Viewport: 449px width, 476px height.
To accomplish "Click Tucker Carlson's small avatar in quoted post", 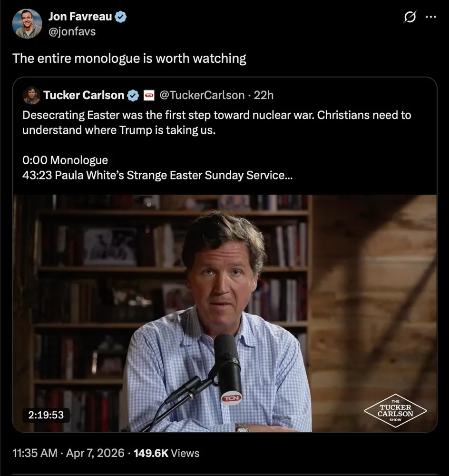I will pos(31,95).
